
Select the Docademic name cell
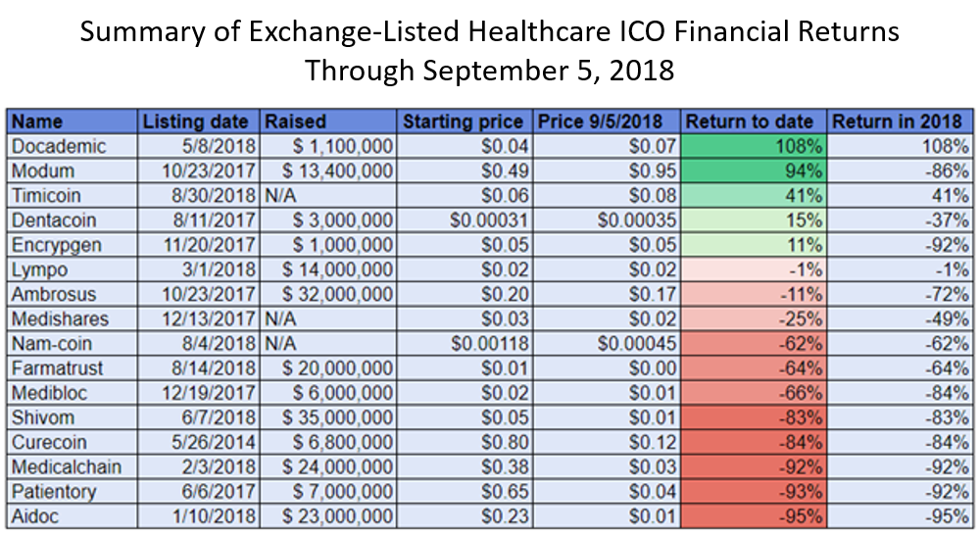73,146
